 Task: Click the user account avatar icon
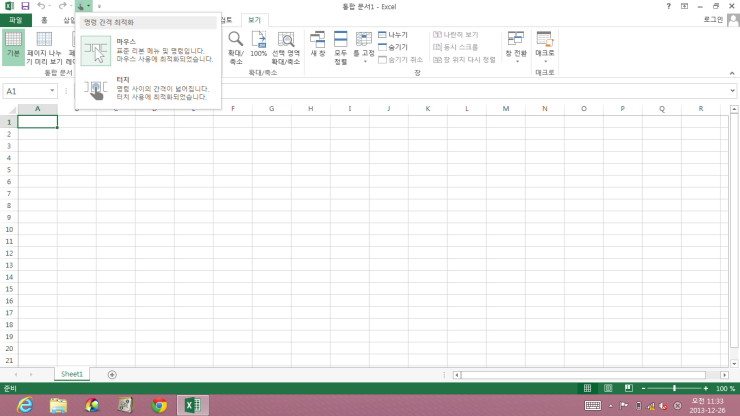click(x=733, y=20)
